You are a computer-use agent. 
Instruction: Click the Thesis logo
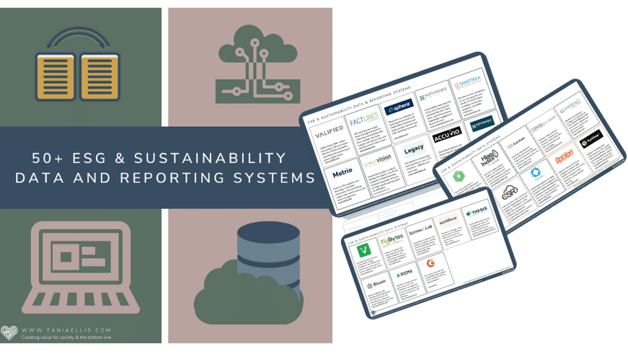point(477,211)
